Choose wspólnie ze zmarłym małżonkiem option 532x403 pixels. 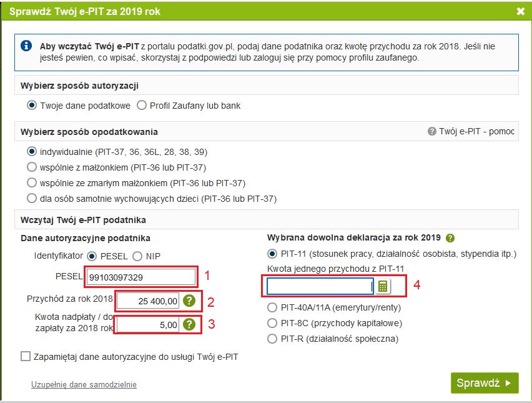click(x=32, y=183)
